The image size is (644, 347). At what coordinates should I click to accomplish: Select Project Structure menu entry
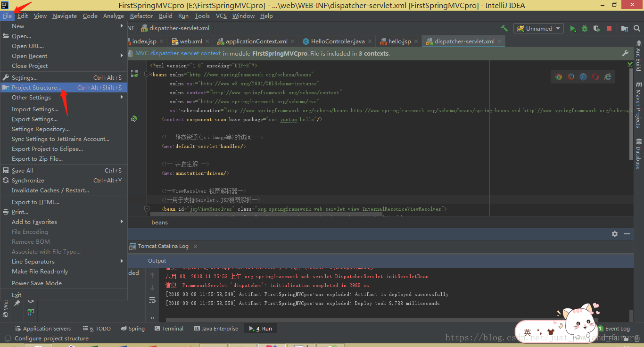pos(64,88)
